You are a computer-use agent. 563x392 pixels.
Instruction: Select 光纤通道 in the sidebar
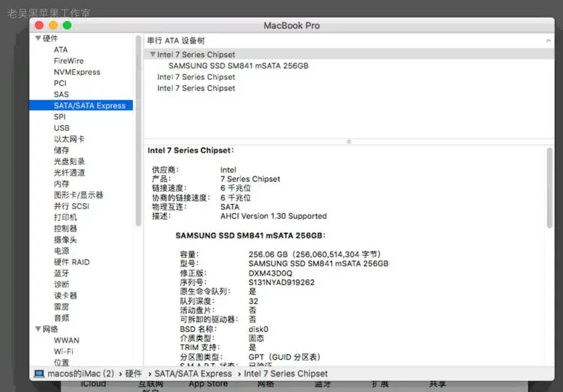[x=69, y=173]
